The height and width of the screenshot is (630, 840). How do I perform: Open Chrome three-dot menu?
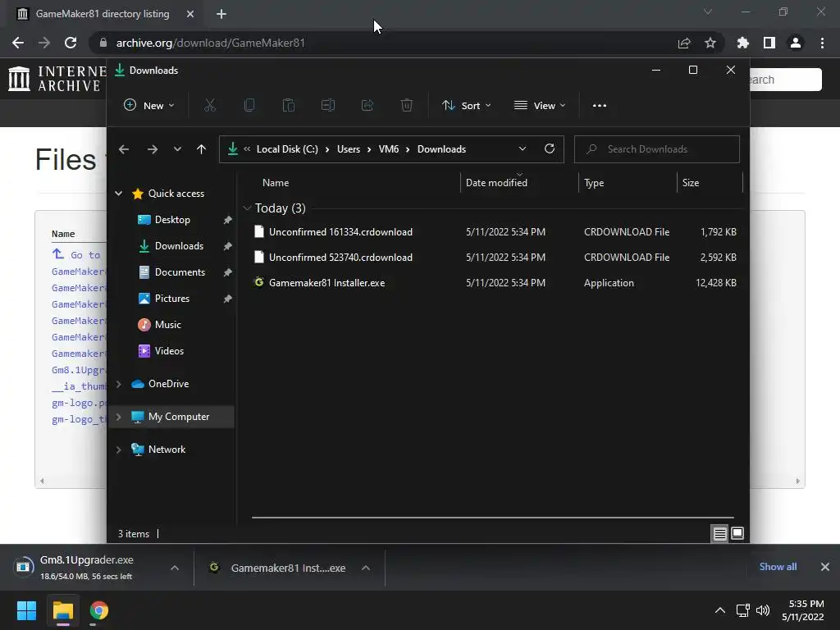tap(822, 43)
